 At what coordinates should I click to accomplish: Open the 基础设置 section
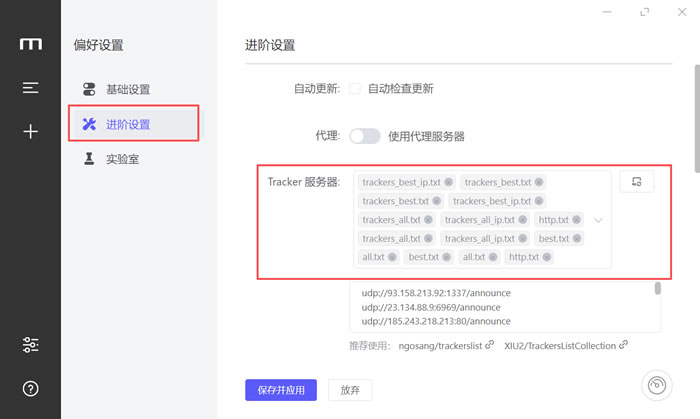click(x=127, y=89)
